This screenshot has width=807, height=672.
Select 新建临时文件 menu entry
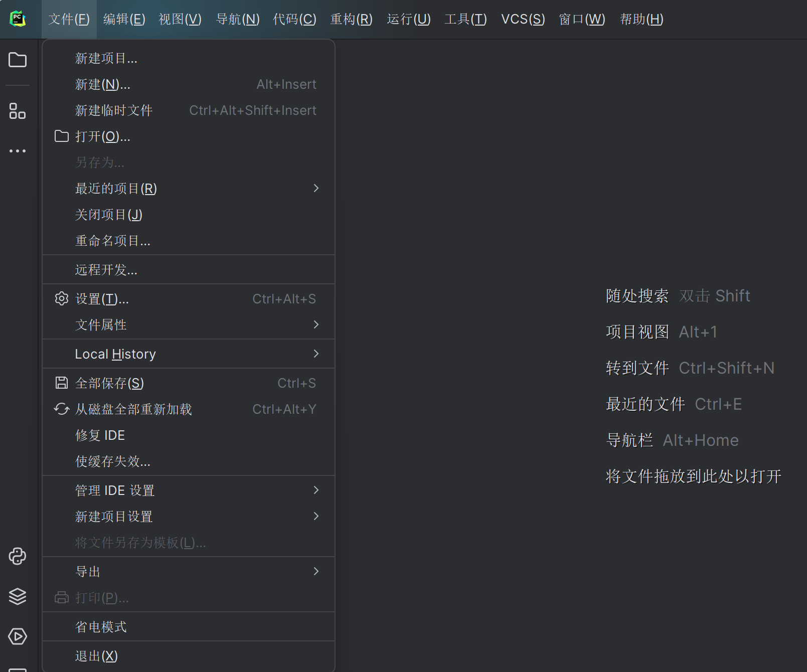[189, 110]
